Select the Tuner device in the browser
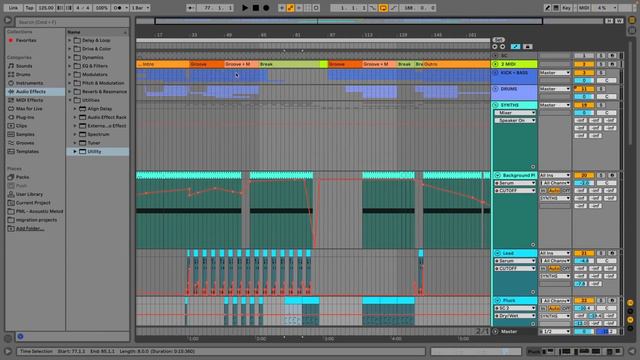 point(94,143)
